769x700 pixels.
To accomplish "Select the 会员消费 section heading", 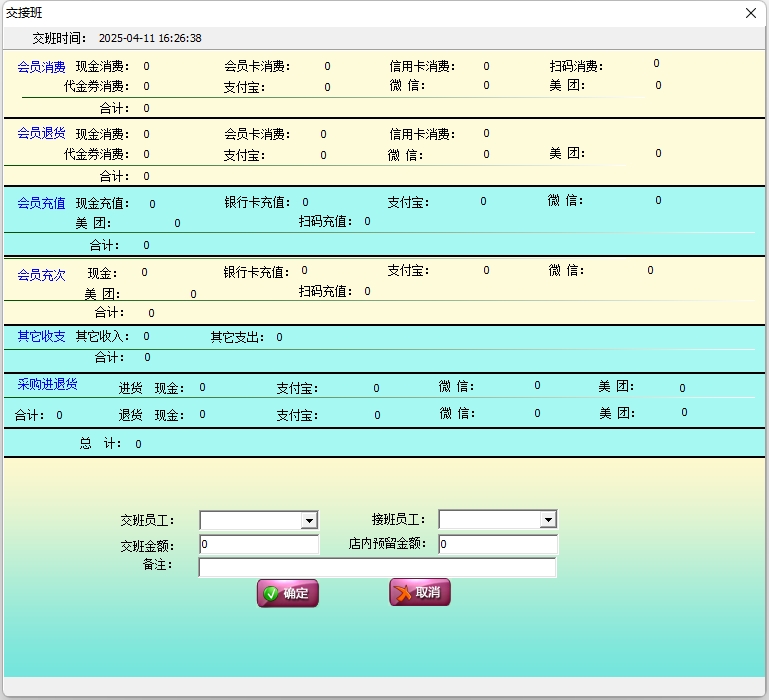I will [x=41, y=67].
